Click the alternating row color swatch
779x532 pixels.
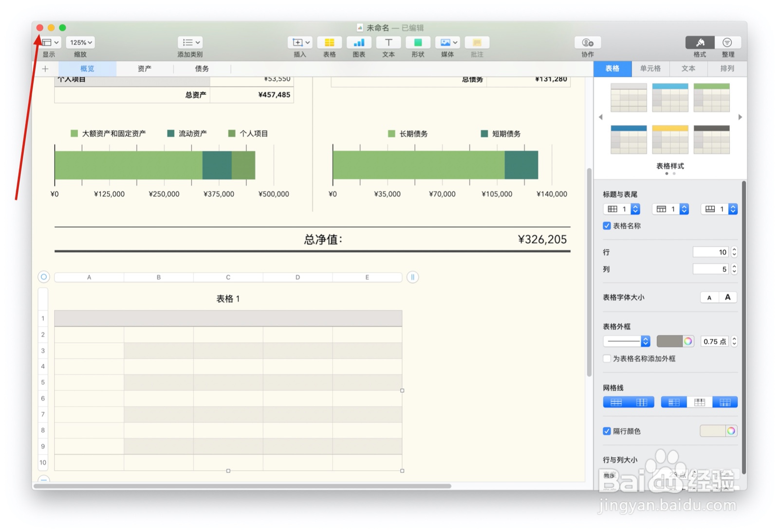click(713, 431)
